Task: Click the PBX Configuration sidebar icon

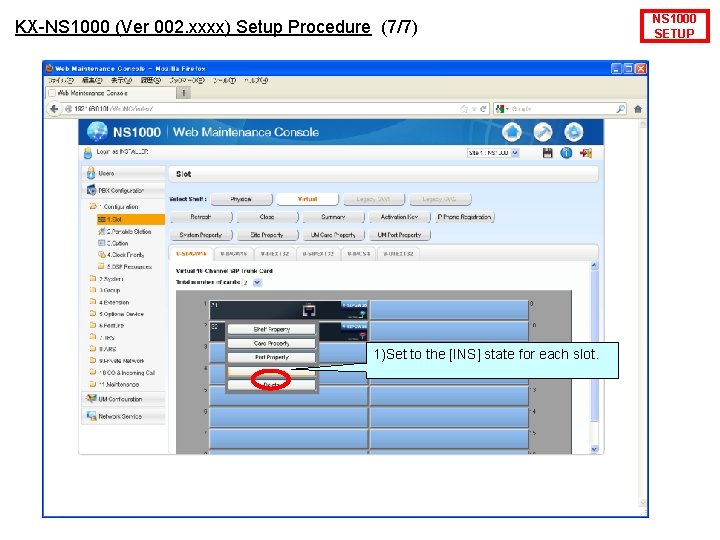Action: pos(91,190)
